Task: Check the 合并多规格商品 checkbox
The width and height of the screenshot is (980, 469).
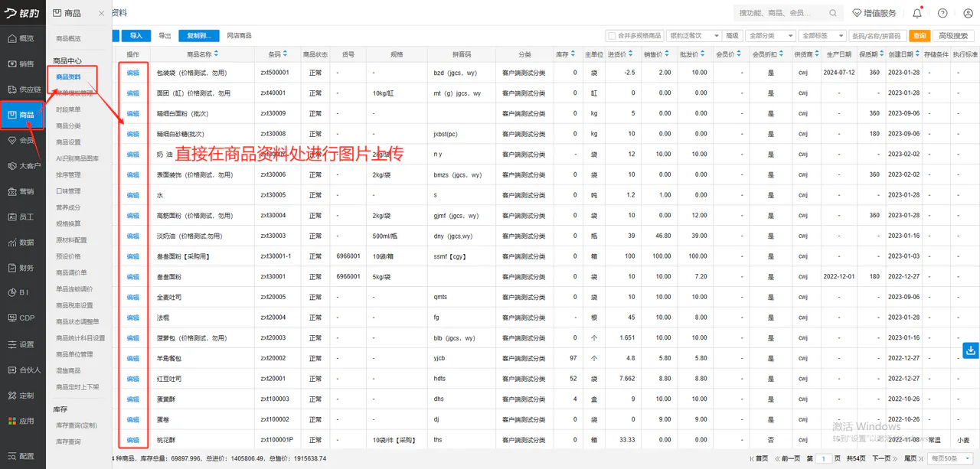Action: coord(611,36)
